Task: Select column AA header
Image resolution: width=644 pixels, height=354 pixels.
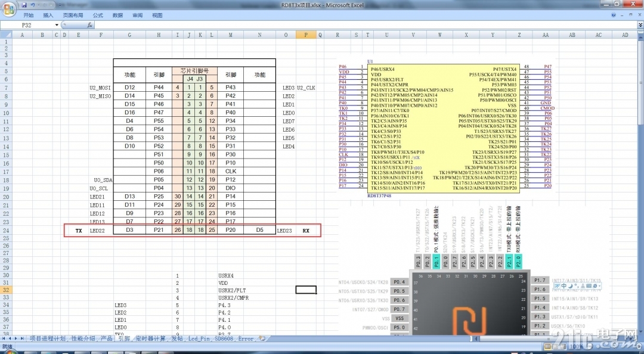Action: (x=546, y=35)
